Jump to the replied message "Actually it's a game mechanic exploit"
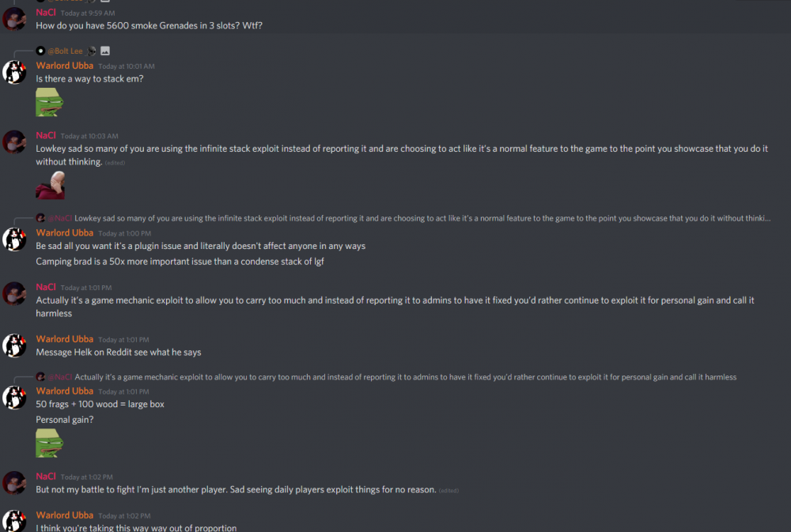The width and height of the screenshot is (791, 532). click(x=405, y=377)
